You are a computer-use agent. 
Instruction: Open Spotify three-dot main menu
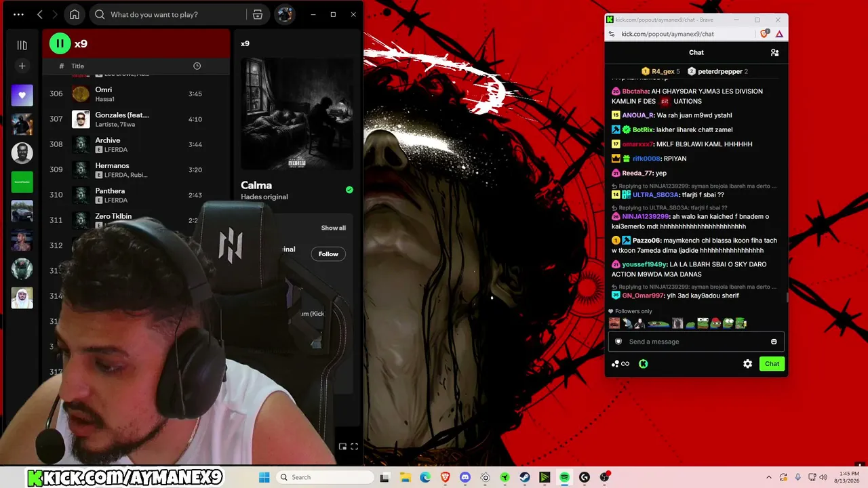click(18, 14)
